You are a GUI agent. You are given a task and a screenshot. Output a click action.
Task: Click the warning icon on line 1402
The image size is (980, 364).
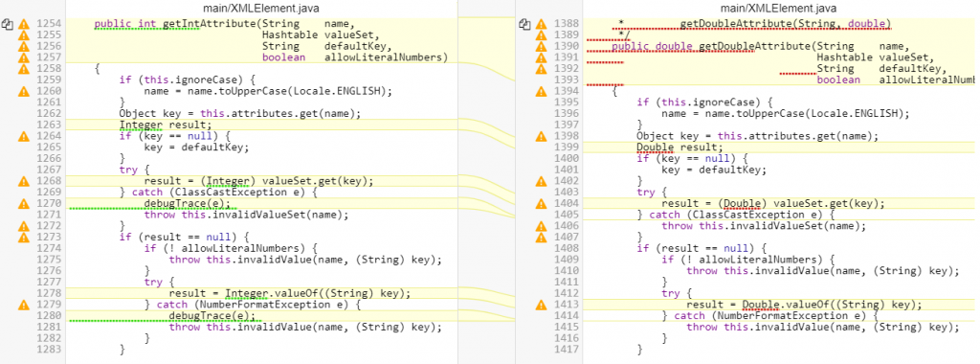tap(542, 181)
